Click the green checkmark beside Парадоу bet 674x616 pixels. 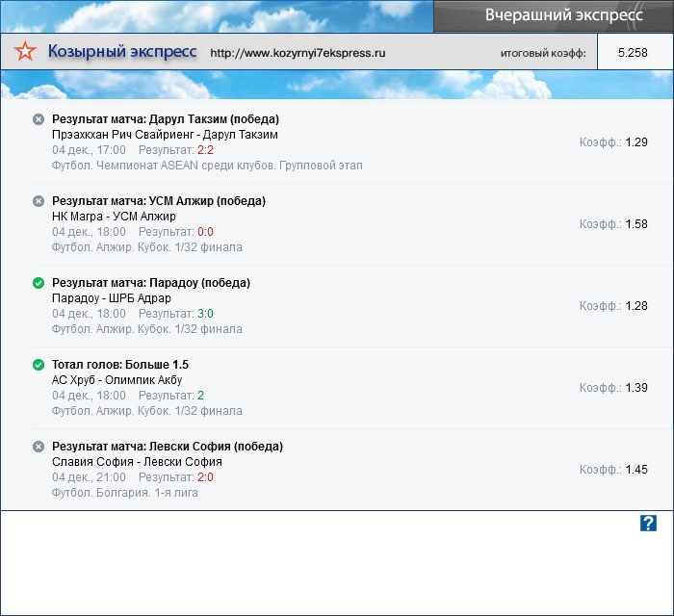click(39, 283)
